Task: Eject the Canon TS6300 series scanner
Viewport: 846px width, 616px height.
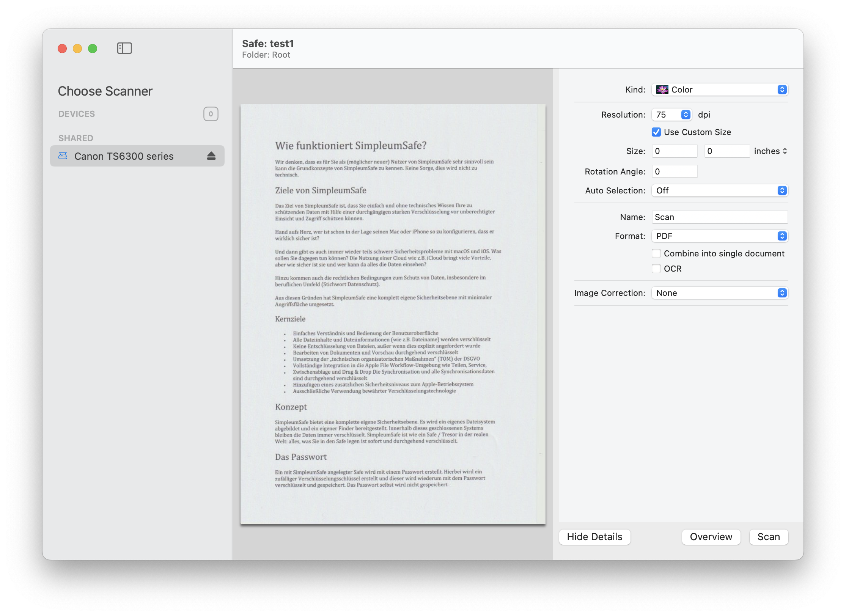Action: (x=211, y=156)
